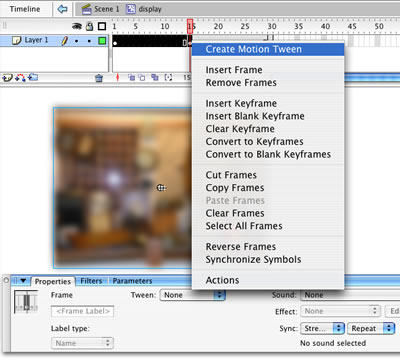Click the outline square in the layer header
The height and width of the screenshot is (361, 400).
tap(102, 26)
